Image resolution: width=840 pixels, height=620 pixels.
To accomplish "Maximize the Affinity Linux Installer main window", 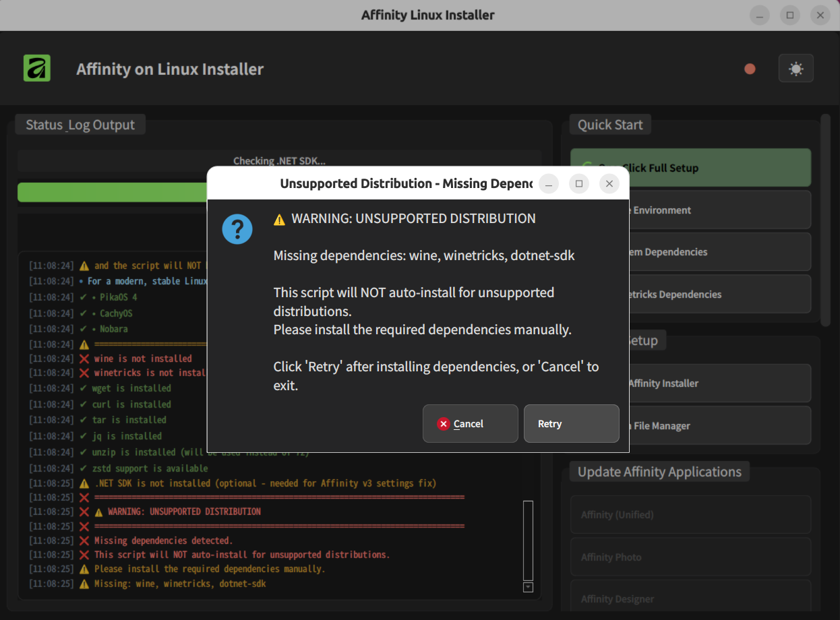I will (790, 15).
